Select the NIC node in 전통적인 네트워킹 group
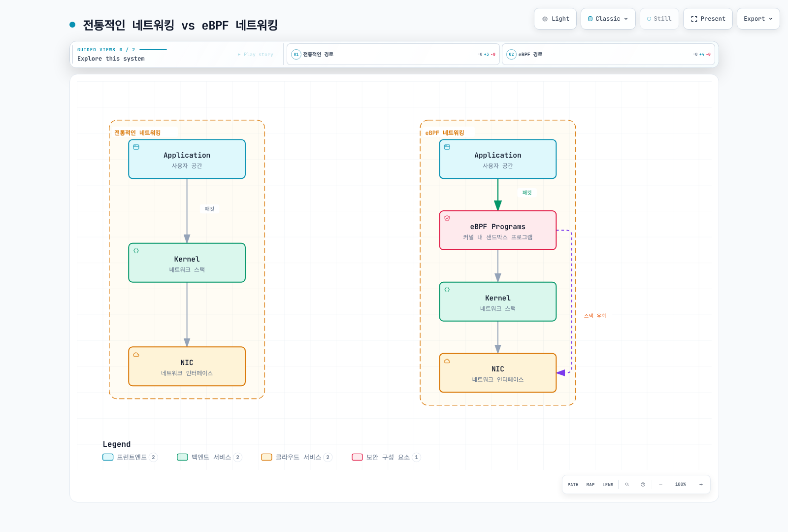Image resolution: width=788 pixels, height=532 pixels. click(x=187, y=366)
